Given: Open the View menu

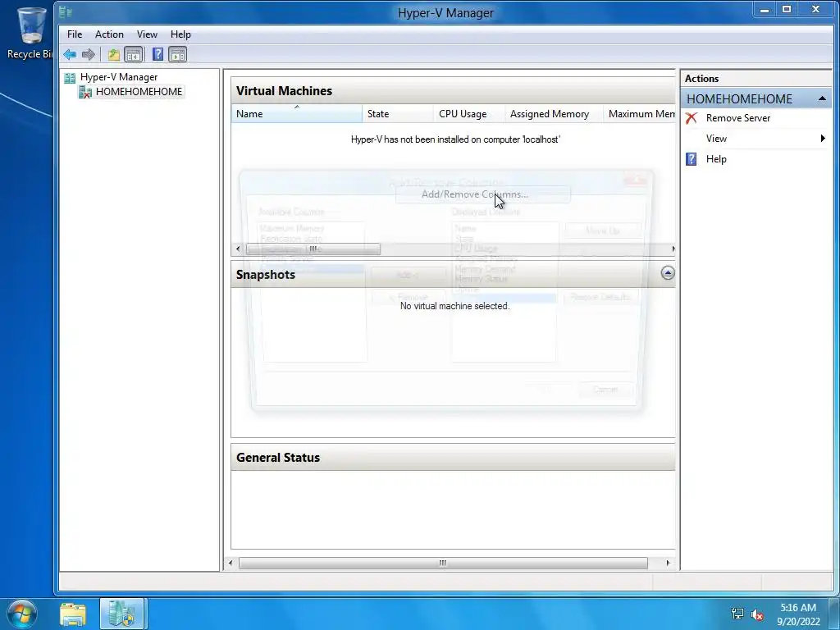Looking at the screenshot, I should pos(147,34).
